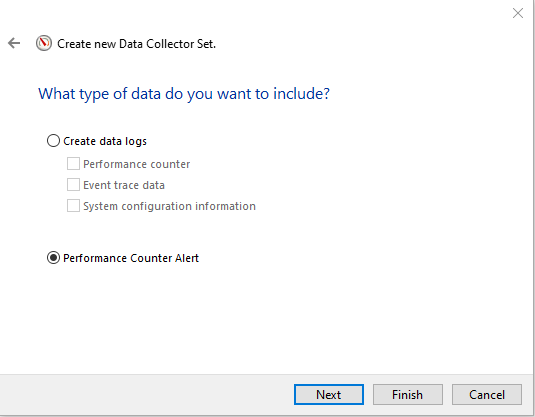Enable the Event trace data checkbox
The image size is (535, 417).
coord(73,185)
